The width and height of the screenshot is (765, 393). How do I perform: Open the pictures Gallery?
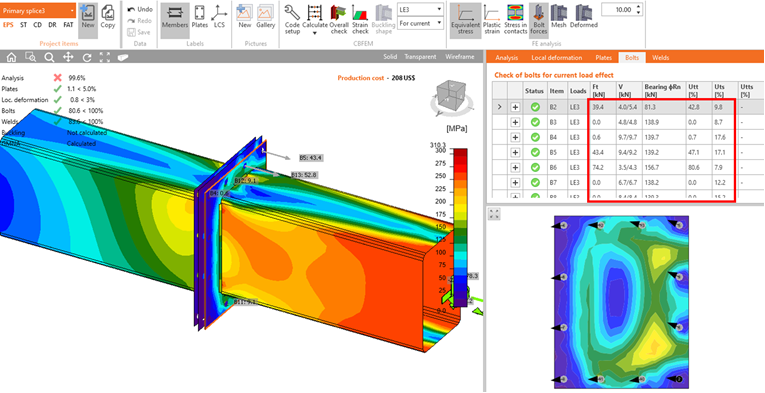266,18
